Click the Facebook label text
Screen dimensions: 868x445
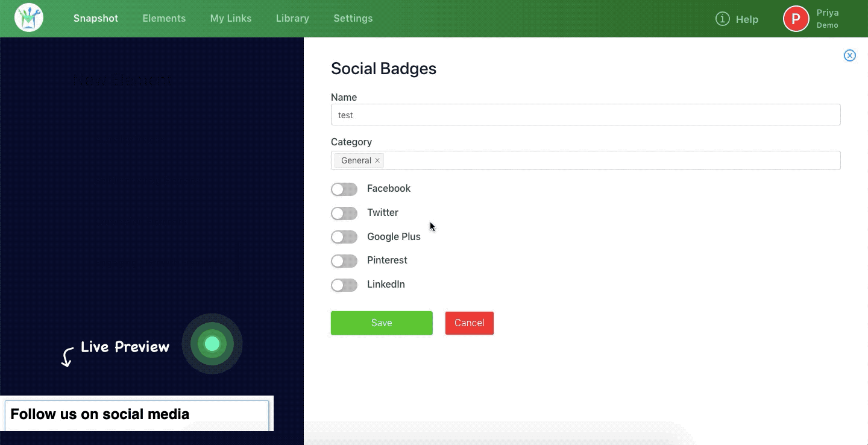pyautogui.click(x=389, y=189)
